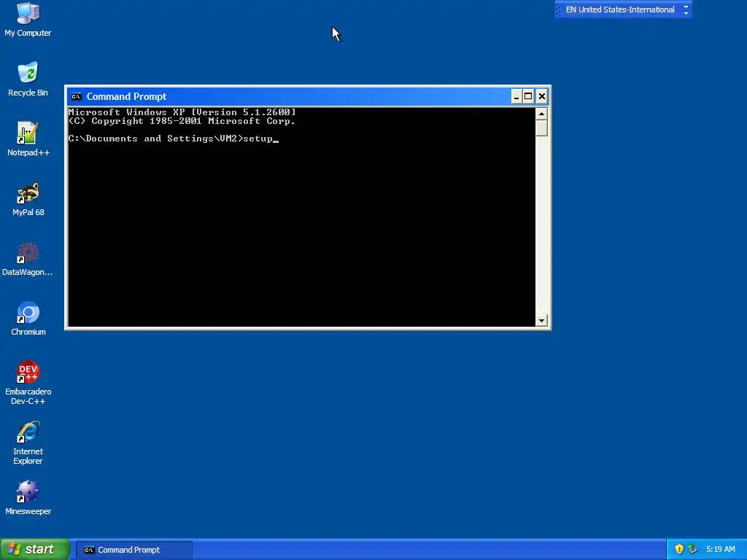Click the Copyright 1985-2001 Microsoft Corp. line
This screenshot has height=560, width=747.
pyautogui.click(x=182, y=121)
